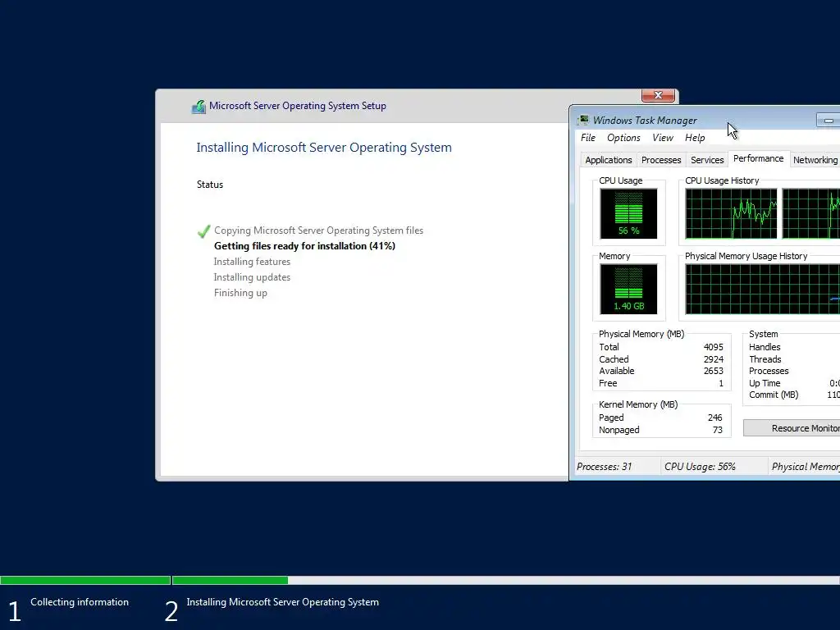Select the Performance tab
Viewport: 840px width, 630px height.
(758, 158)
